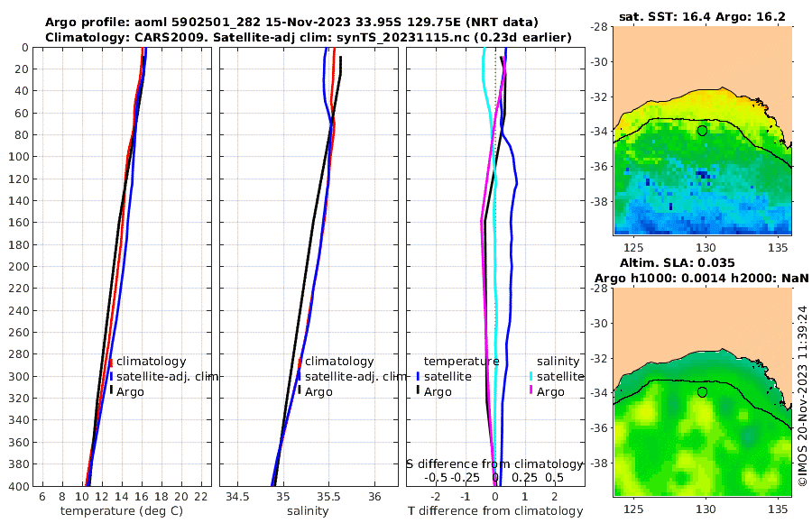Click magenta salinity Argo legend marker

(x=531, y=390)
